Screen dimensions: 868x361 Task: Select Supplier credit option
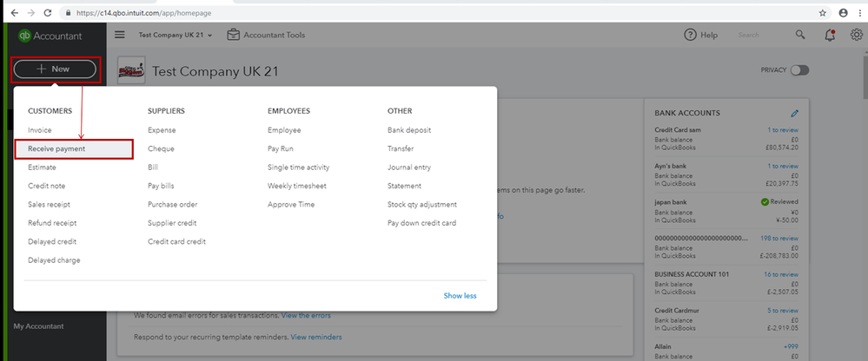pos(172,223)
